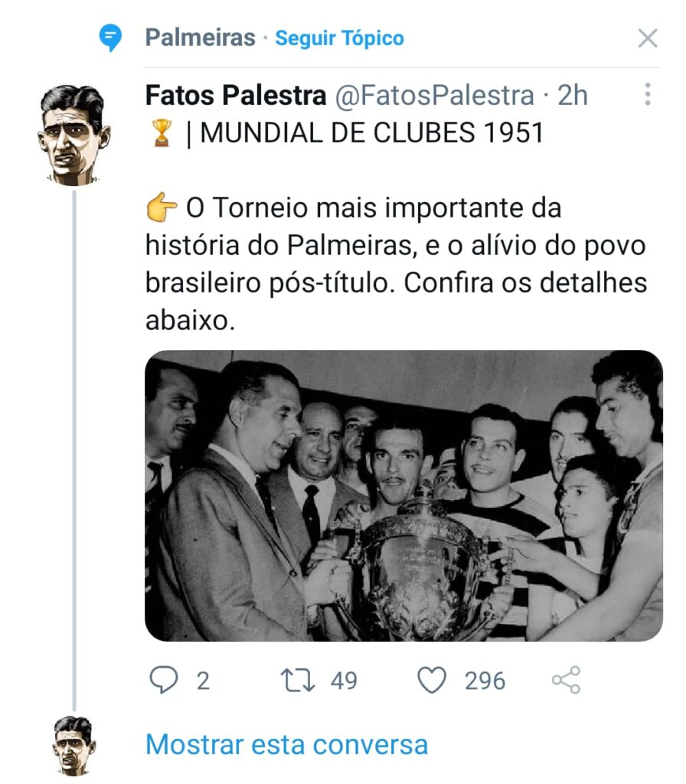Retweet using the arrows icon
686x784 pixels.
pyautogui.click(x=299, y=681)
